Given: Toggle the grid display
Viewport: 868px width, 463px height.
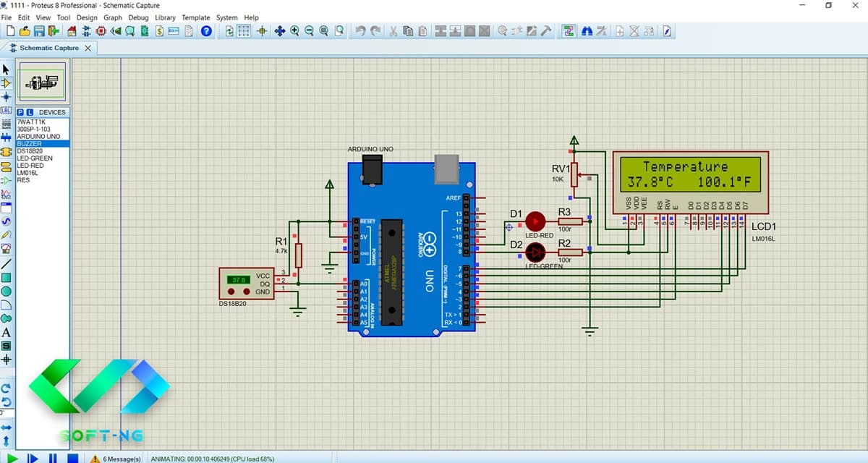Looking at the screenshot, I should [x=244, y=31].
